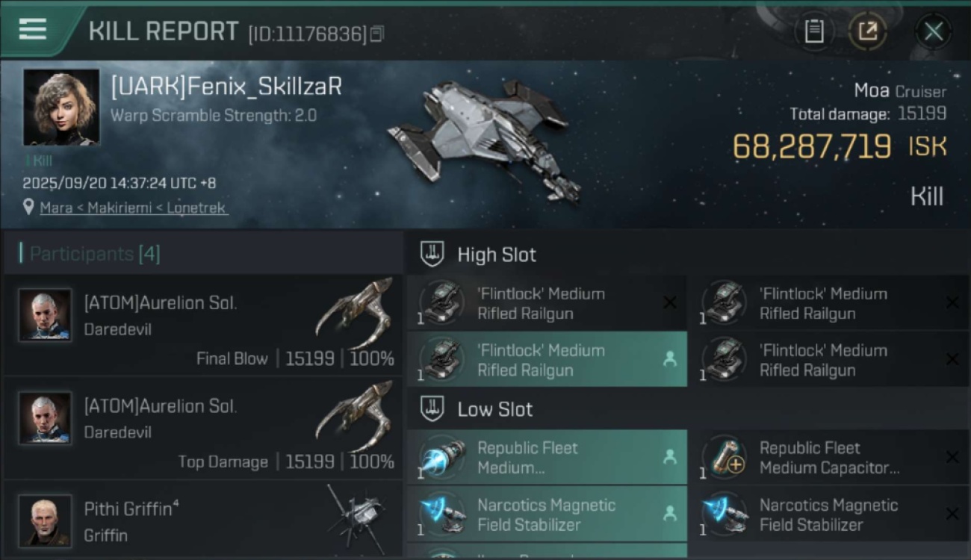Open Pithi Griffin participant portrait
Viewport: 971px width, 560px height.
coord(46,520)
